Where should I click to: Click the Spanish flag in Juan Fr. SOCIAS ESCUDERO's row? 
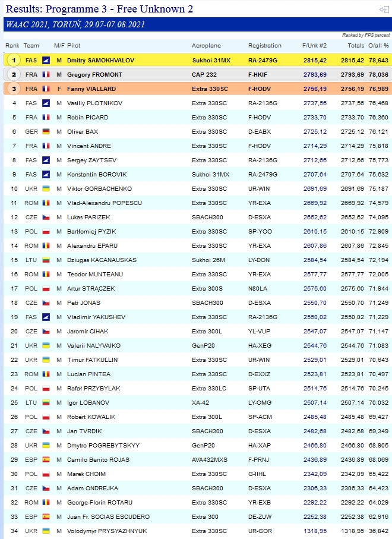(x=46, y=516)
